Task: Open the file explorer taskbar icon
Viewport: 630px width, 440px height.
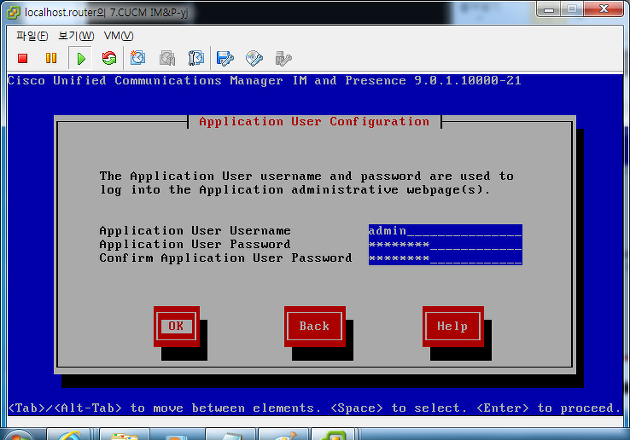Action: tap(125, 435)
